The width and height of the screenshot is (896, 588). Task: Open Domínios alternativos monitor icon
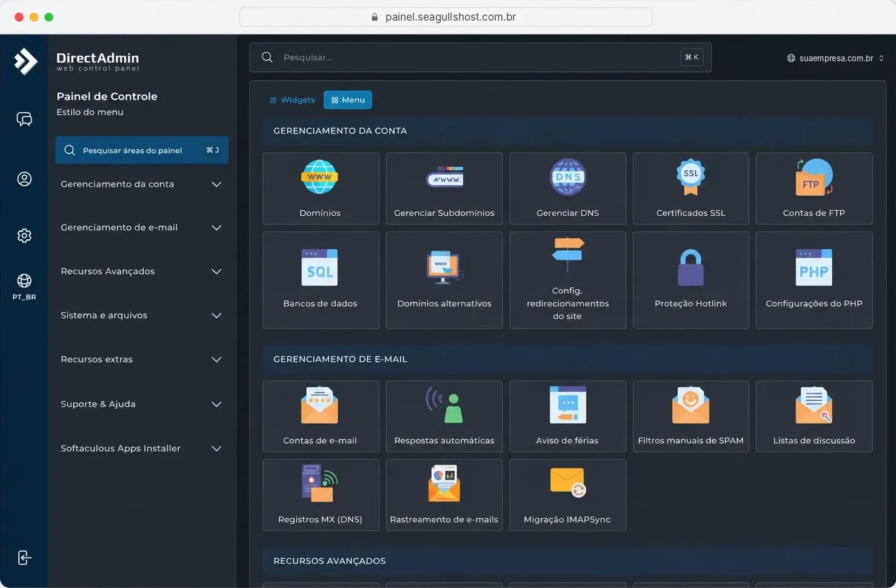pos(444,267)
